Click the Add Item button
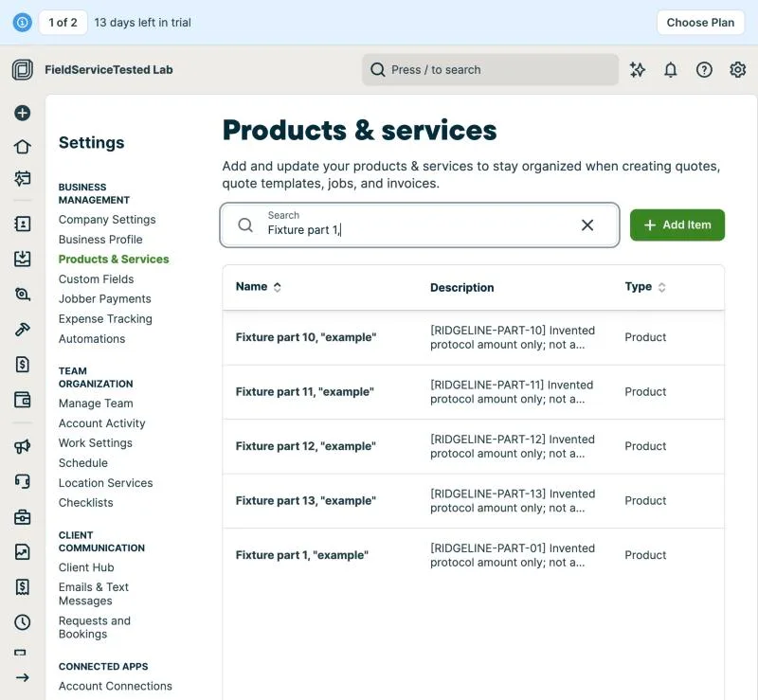758x700 pixels. (677, 224)
